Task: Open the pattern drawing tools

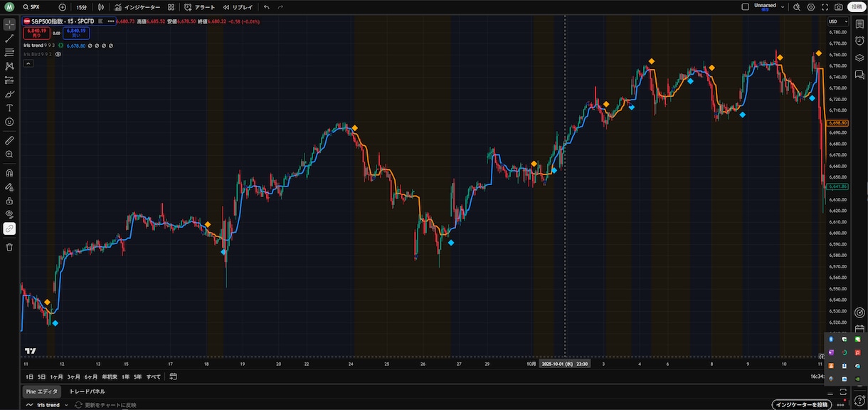Action: coord(9,65)
